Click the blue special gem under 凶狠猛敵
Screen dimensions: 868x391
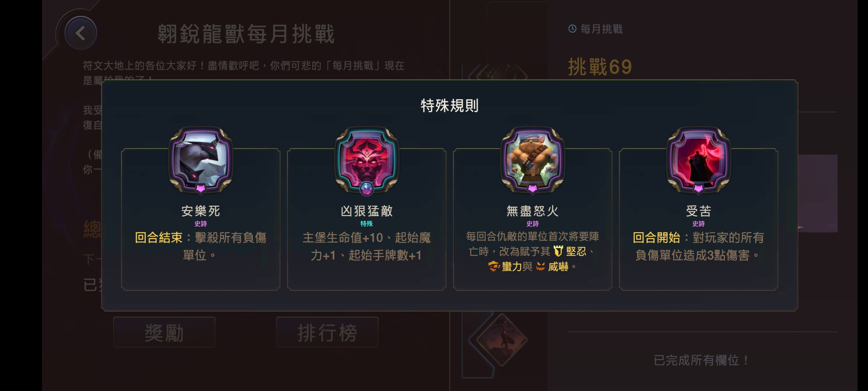(x=367, y=188)
